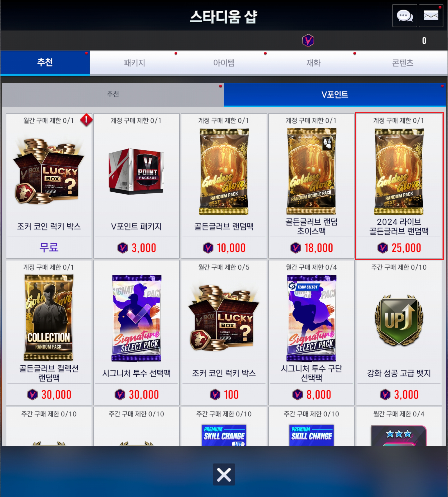The image size is (448, 497).
Task: Tap the V point currency icon
Action: tap(308, 40)
